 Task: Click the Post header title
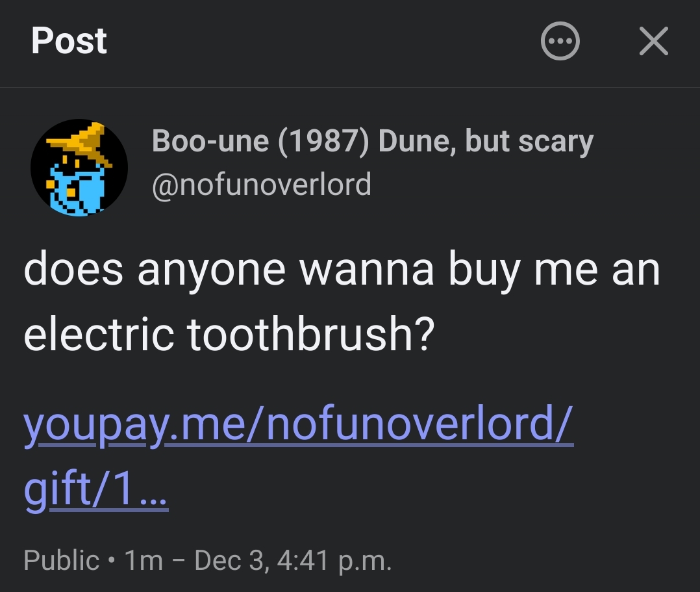coord(69,41)
